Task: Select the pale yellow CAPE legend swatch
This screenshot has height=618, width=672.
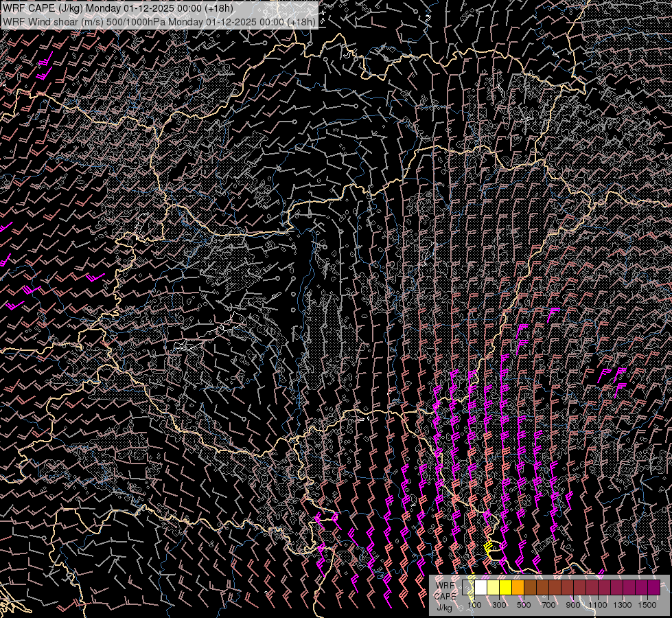Action: pyautogui.click(x=493, y=588)
